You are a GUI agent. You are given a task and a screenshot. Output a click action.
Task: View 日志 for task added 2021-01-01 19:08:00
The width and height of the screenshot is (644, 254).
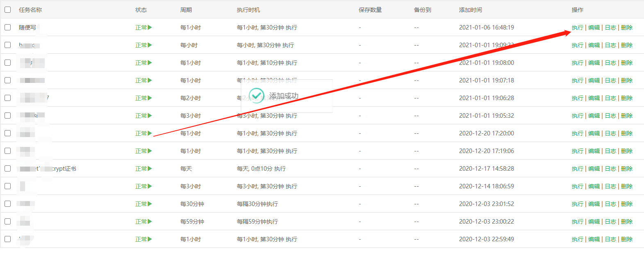click(610, 63)
